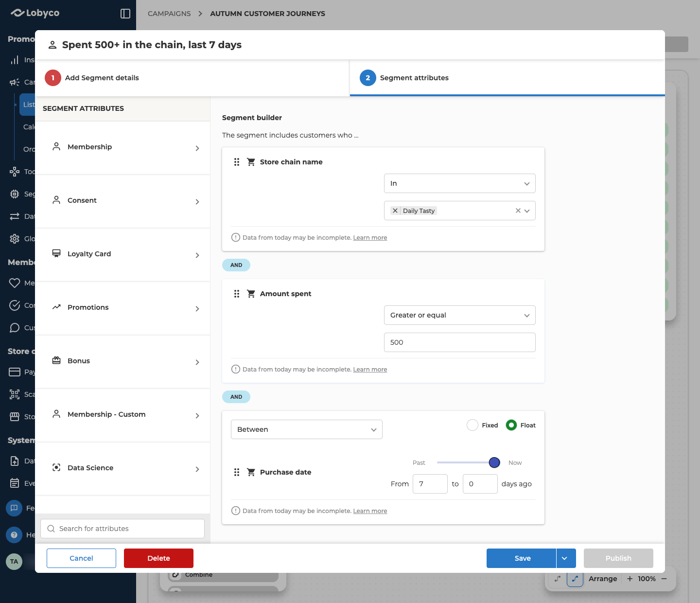Viewport: 700px width, 603px height.
Task: Click the Feedback chat icon in sidebar
Action: point(14,508)
